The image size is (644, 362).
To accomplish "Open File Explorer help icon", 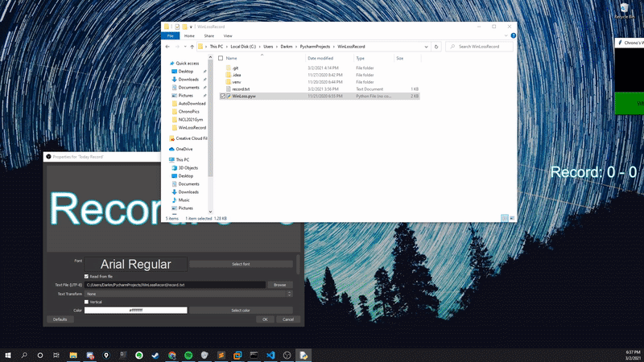I will (x=513, y=35).
